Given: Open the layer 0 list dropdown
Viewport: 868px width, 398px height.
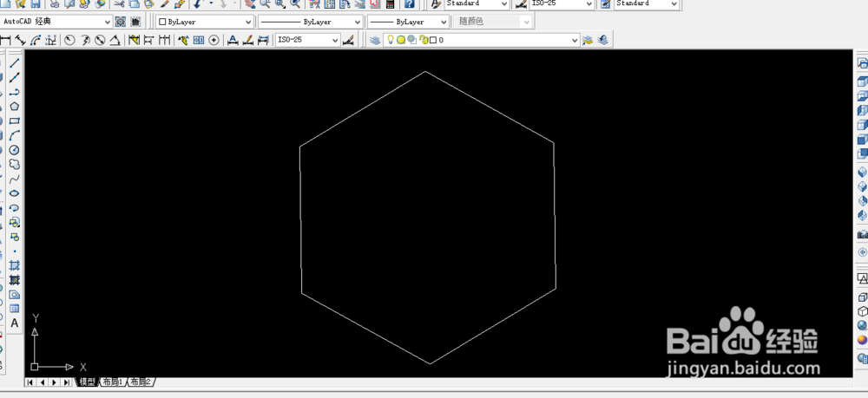Looking at the screenshot, I should tap(575, 40).
